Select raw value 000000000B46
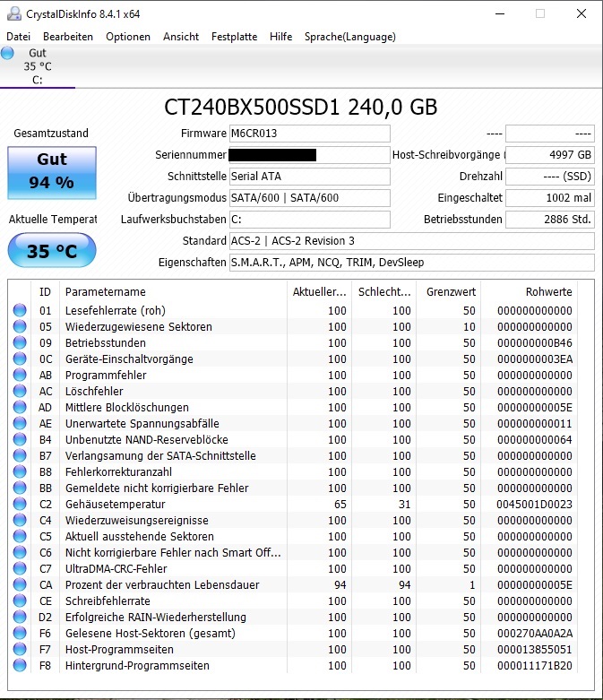Viewport: 603px width, 700px height. coord(535,342)
